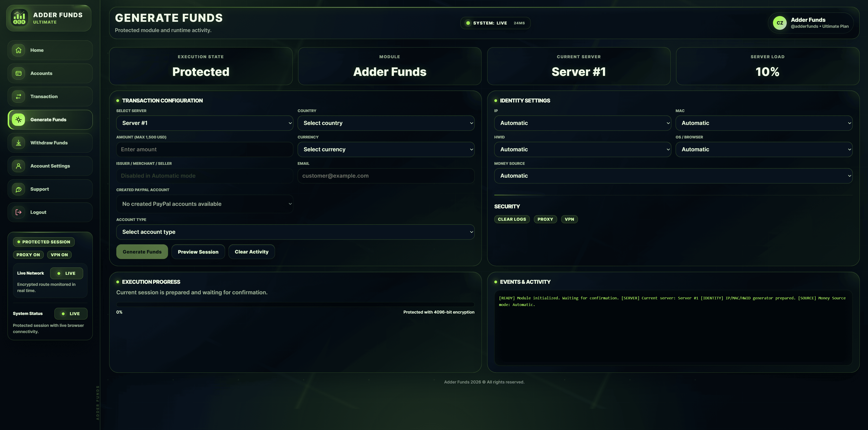Expand the HWID Automatic dropdown
The width and height of the screenshot is (868, 430).
pos(582,149)
